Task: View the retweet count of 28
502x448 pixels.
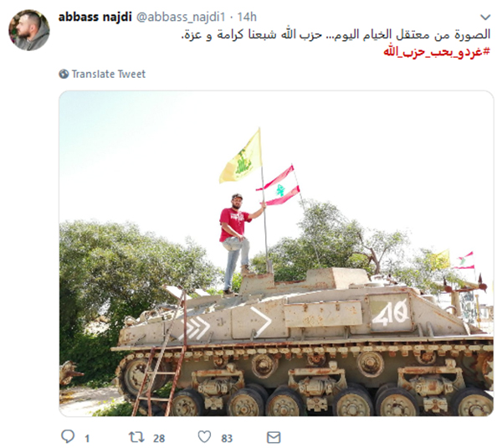Action: (159, 438)
